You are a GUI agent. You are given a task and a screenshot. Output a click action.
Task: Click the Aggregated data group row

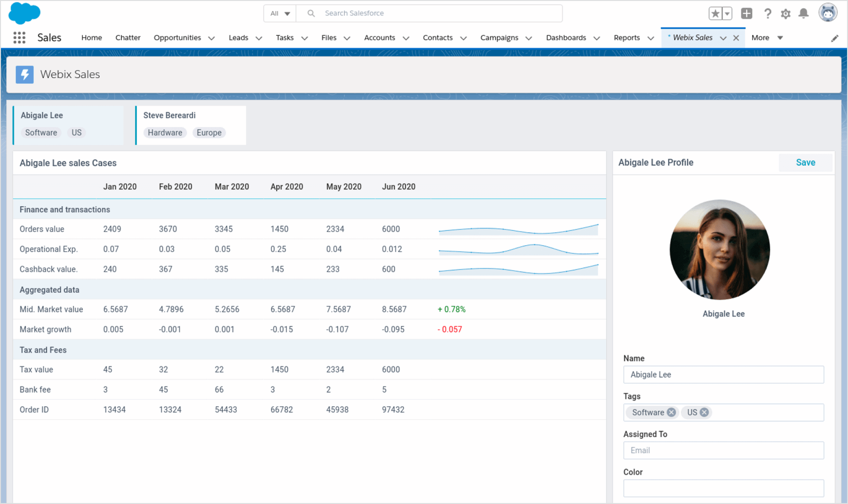pos(309,290)
